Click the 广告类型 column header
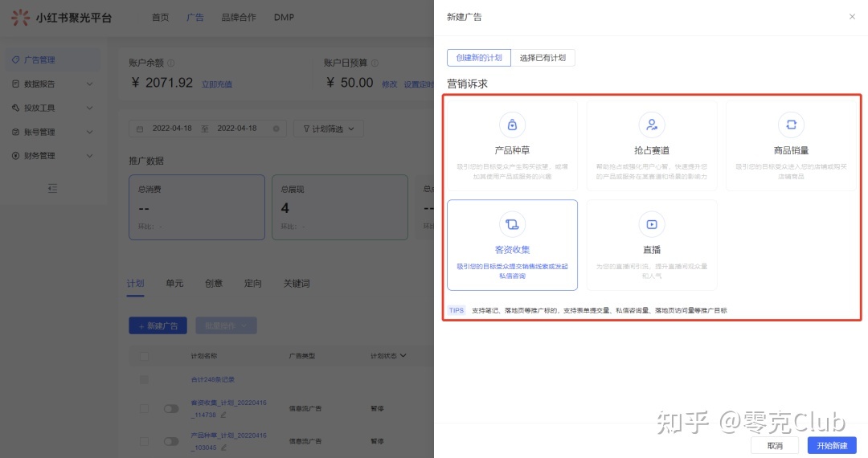Image resolution: width=868 pixels, height=458 pixels. pos(302,356)
